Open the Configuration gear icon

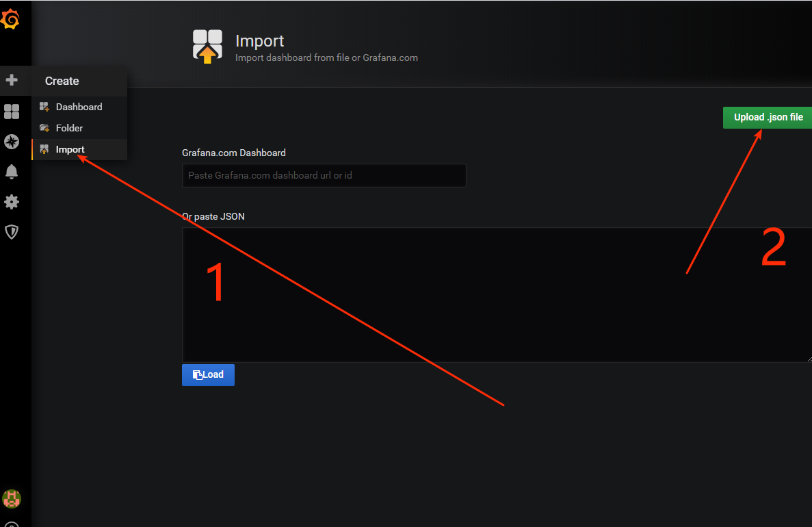click(x=12, y=202)
